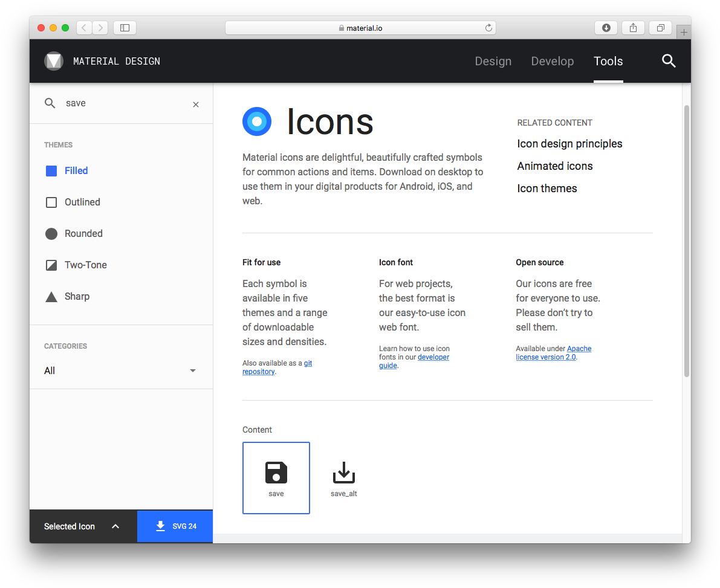Viewport: 720px width, 588px height.
Task: Click the THEMES sidebar heading
Action: coord(58,145)
